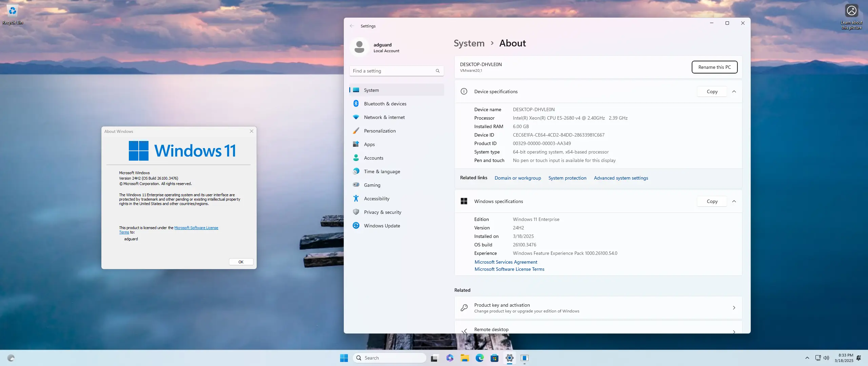This screenshot has width=868, height=366.
Task: Open Network & internet settings
Action: (384, 117)
